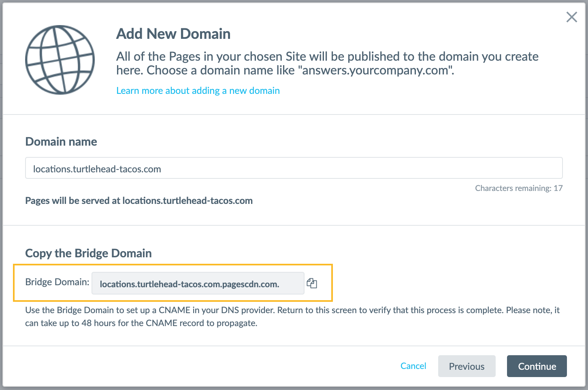Copy the Bridge Domain using the clipboard icon
Screen dimensions: 588x390
[x=312, y=283]
